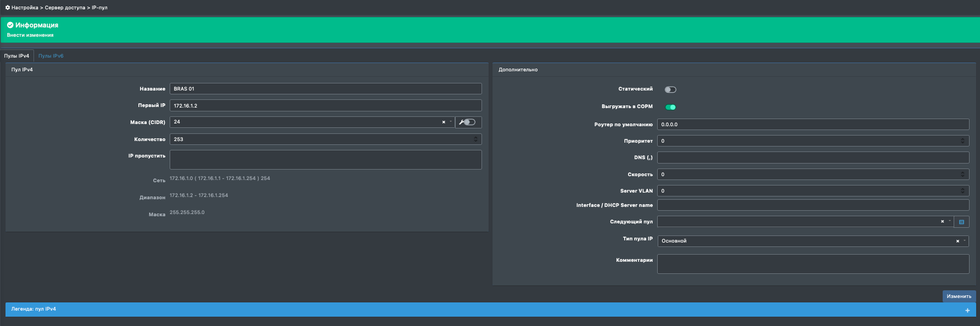The width and height of the screenshot is (980, 326).
Task: Open the Следующий пул dropdown arrow
Action: click(950, 221)
